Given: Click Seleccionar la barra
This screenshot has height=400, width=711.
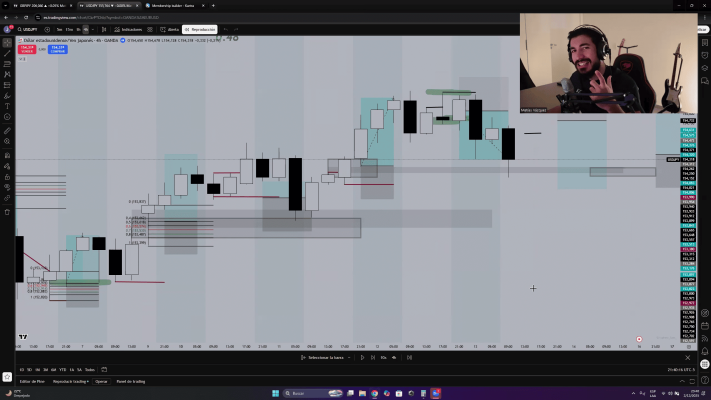Looking at the screenshot, I should coord(325,357).
